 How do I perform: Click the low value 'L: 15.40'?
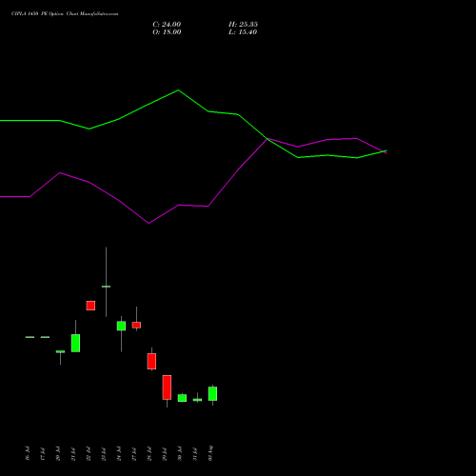pyautogui.click(x=243, y=32)
